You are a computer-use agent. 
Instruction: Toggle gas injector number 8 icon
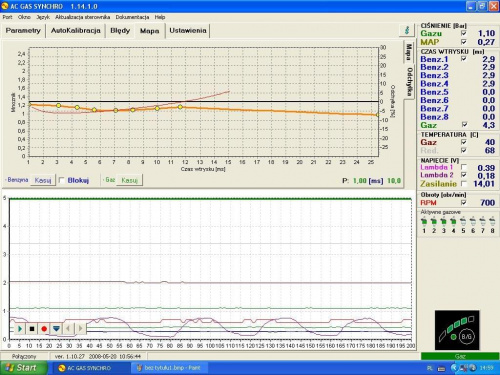[492, 221]
